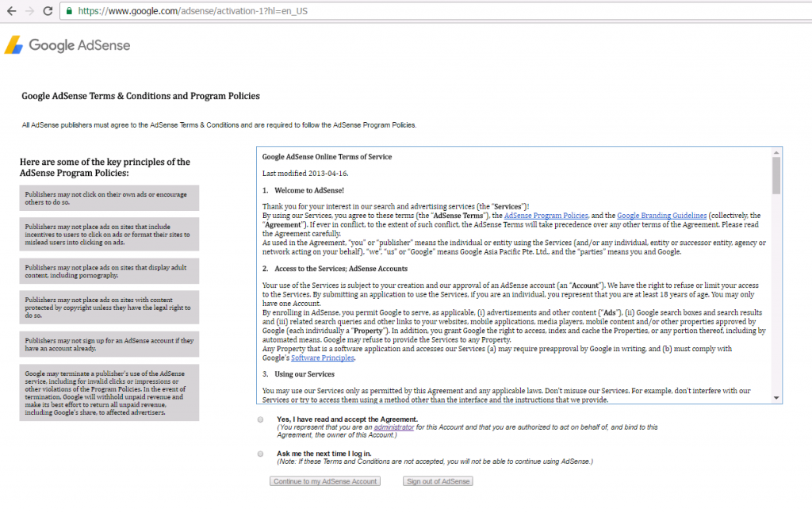Reload the page with refresh icon
The width and height of the screenshot is (812, 513).
tap(48, 11)
